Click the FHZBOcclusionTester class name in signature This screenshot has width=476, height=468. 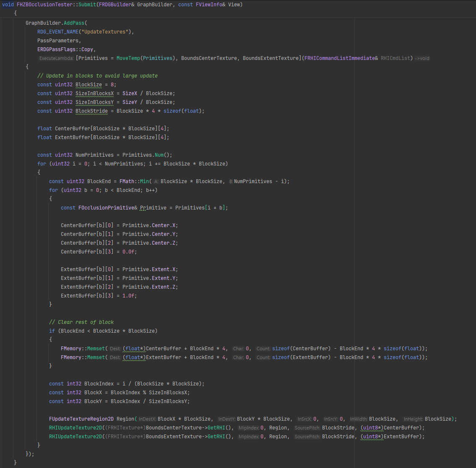tap(44, 5)
